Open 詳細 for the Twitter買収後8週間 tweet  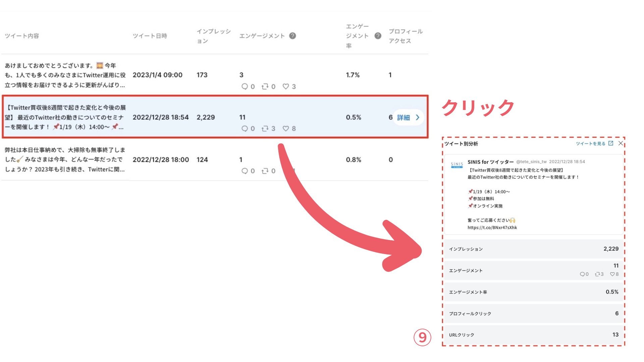(408, 118)
